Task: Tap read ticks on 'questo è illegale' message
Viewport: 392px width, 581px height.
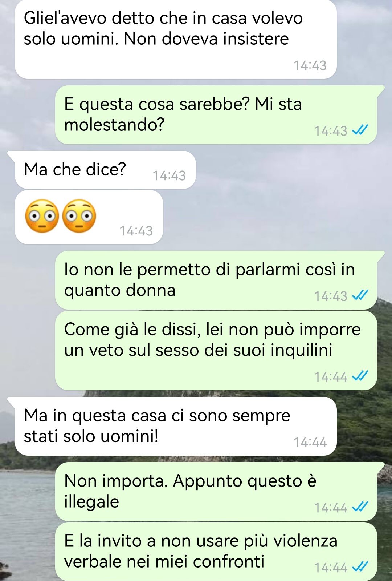Action: (x=360, y=507)
